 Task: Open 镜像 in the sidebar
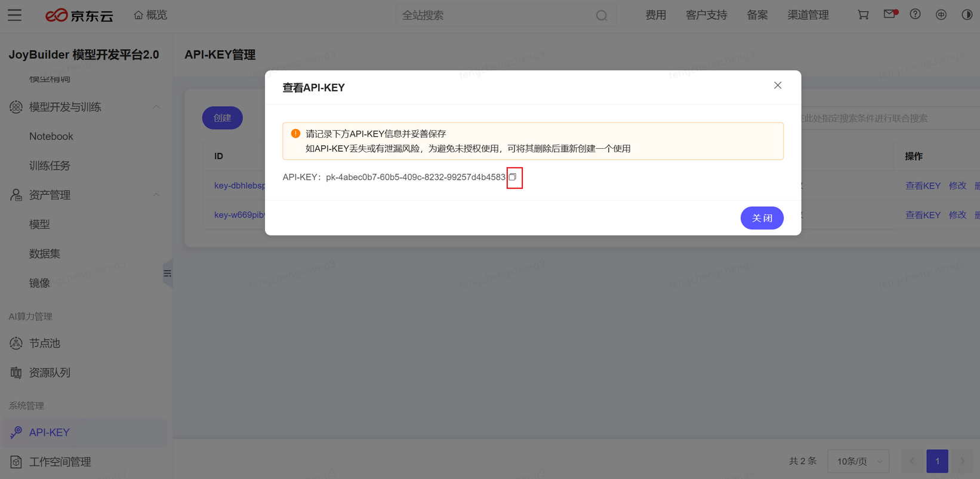click(39, 283)
